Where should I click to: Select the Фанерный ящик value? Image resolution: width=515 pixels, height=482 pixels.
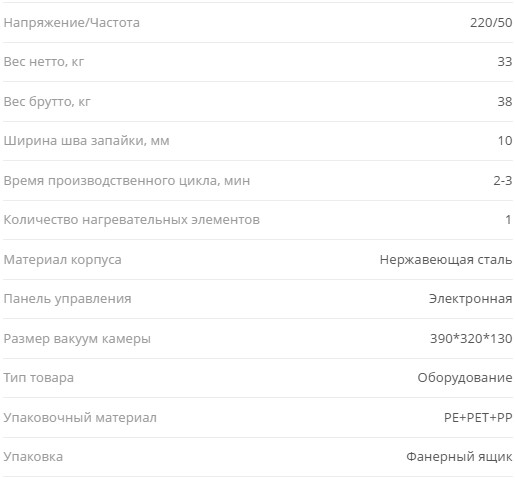[459, 457]
